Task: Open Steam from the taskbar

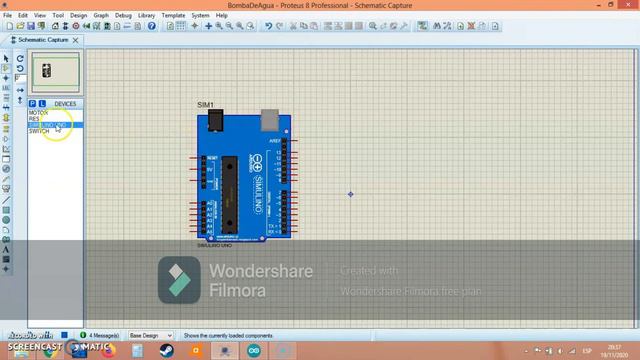Action: pos(167,351)
